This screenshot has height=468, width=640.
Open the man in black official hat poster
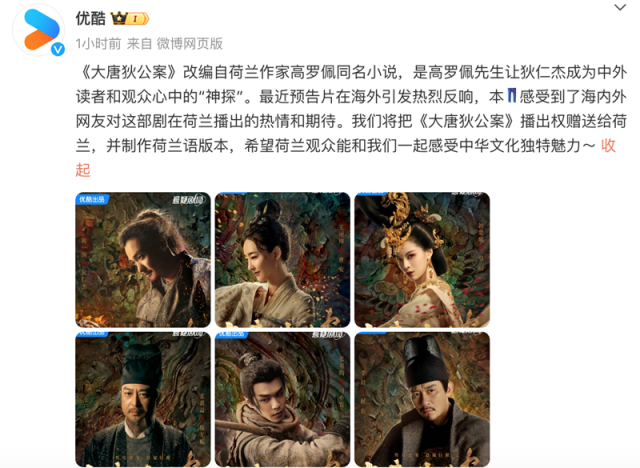click(x=422, y=399)
